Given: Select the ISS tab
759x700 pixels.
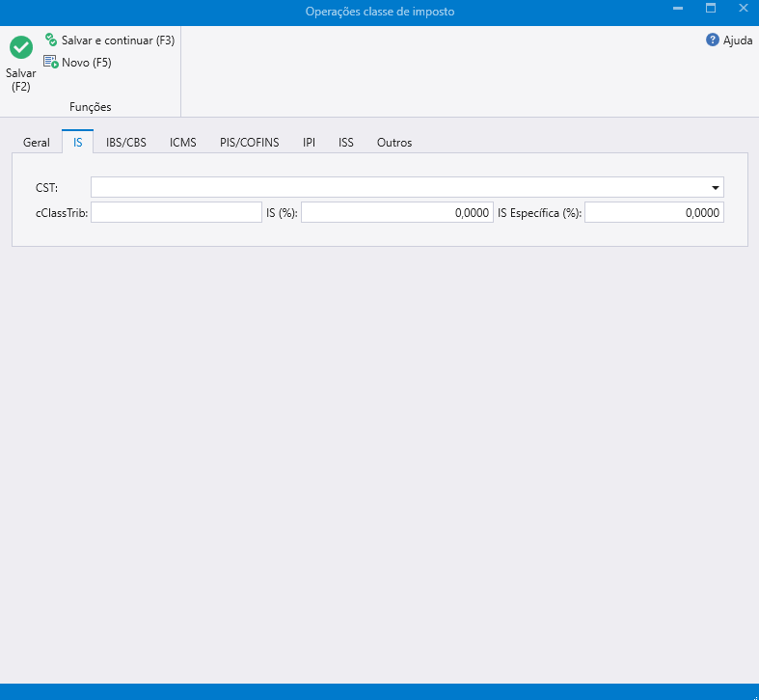Looking at the screenshot, I should (x=346, y=143).
